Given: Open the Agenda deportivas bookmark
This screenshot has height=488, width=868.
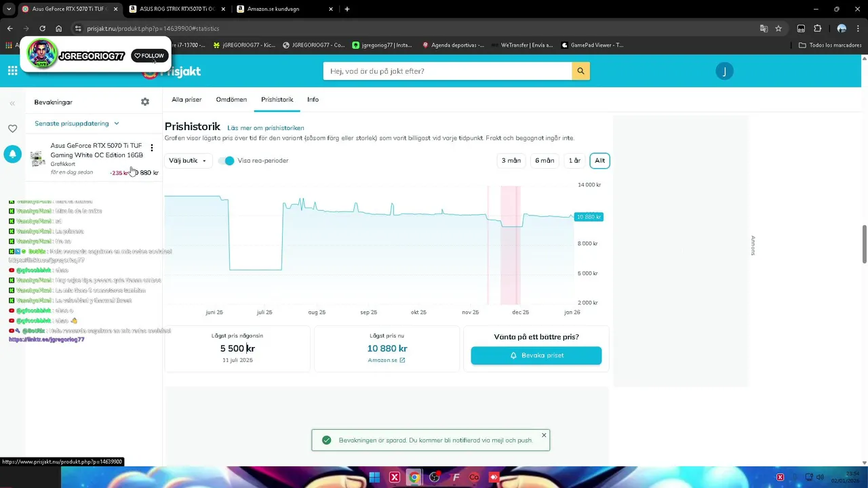Looking at the screenshot, I should (x=453, y=45).
